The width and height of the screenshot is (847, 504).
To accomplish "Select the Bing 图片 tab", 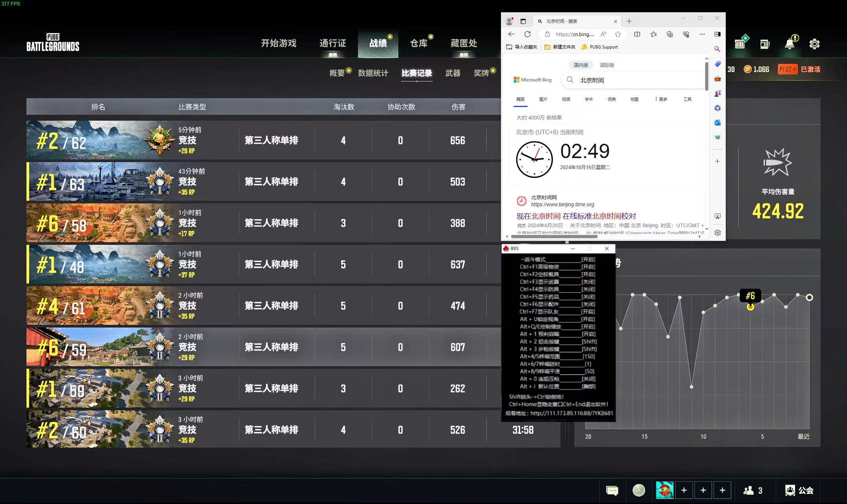I will pyautogui.click(x=543, y=99).
